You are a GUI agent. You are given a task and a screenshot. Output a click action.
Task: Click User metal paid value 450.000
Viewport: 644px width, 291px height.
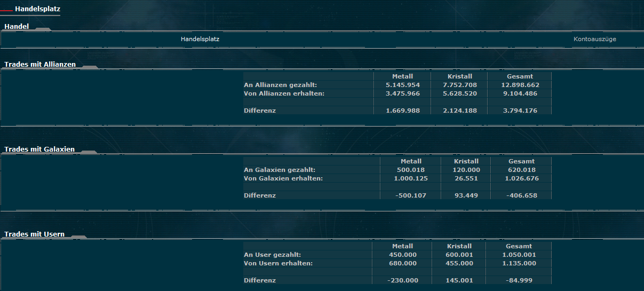pos(403,255)
